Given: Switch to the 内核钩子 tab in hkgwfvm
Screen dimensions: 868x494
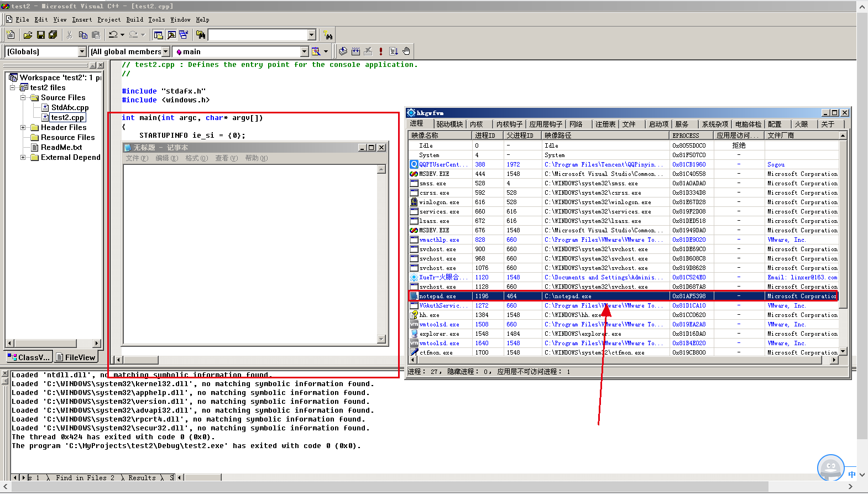Looking at the screenshot, I should point(509,124).
